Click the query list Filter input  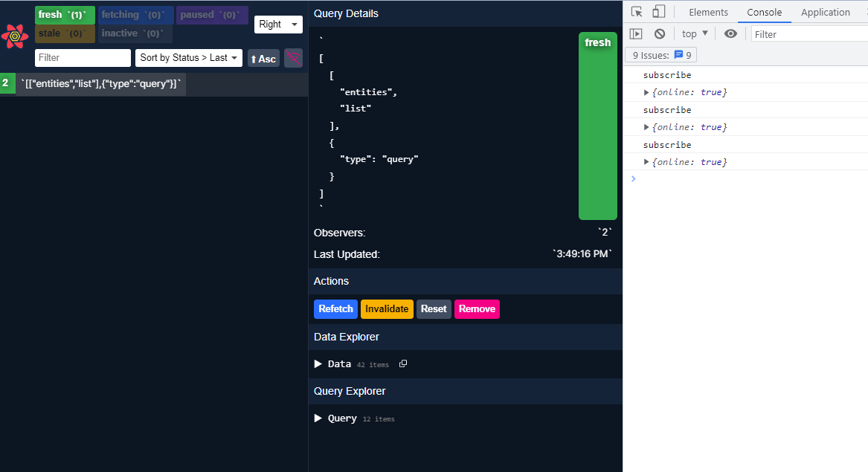click(x=83, y=58)
